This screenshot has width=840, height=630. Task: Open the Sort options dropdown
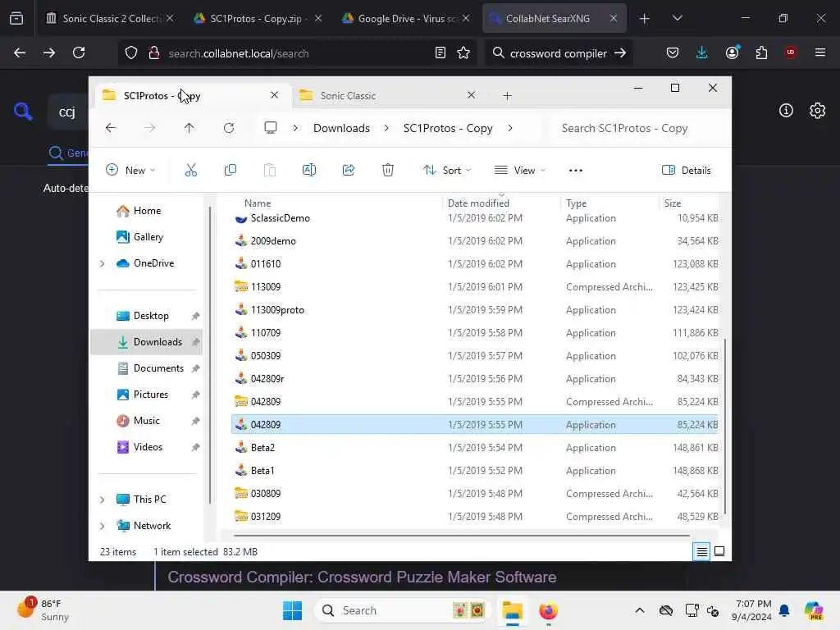(447, 171)
